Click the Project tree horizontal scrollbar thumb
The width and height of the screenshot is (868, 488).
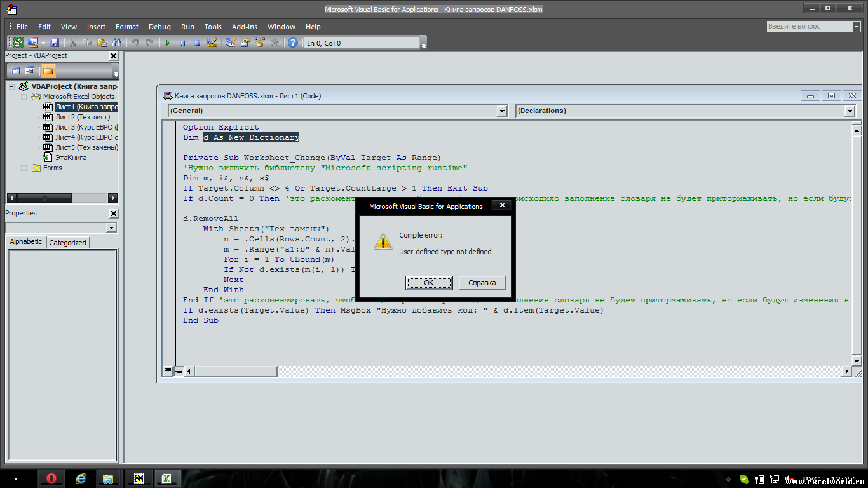click(x=44, y=198)
